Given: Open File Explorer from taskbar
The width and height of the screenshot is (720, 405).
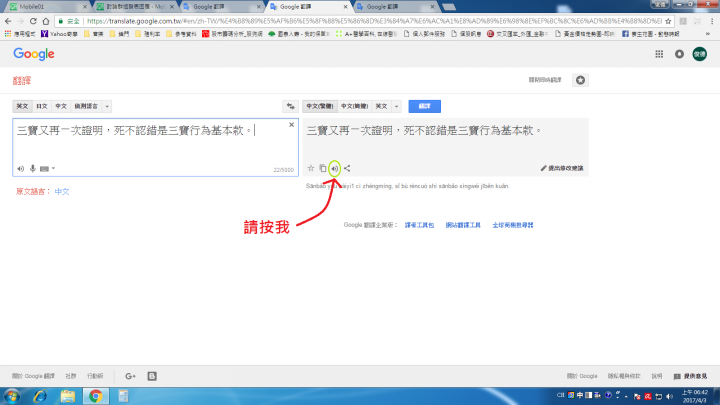Looking at the screenshot, I should click(68, 396).
